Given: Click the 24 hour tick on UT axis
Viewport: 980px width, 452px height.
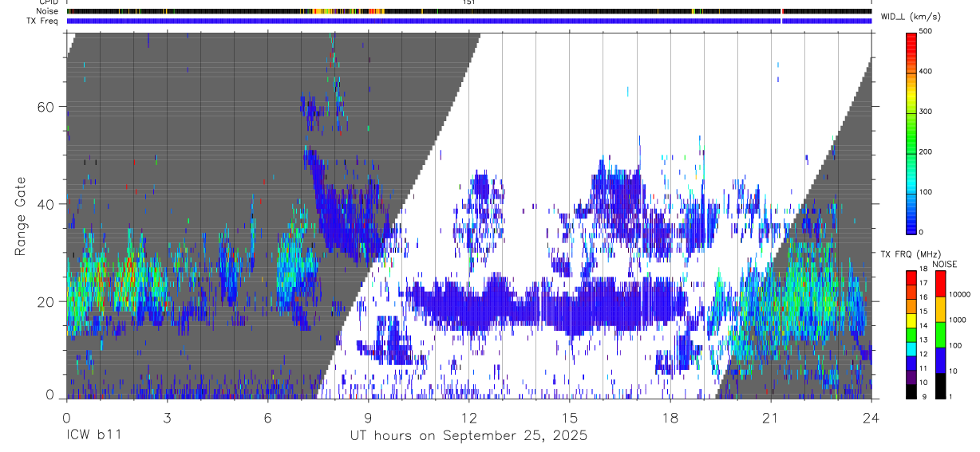Looking at the screenshot, I should 871,418.
